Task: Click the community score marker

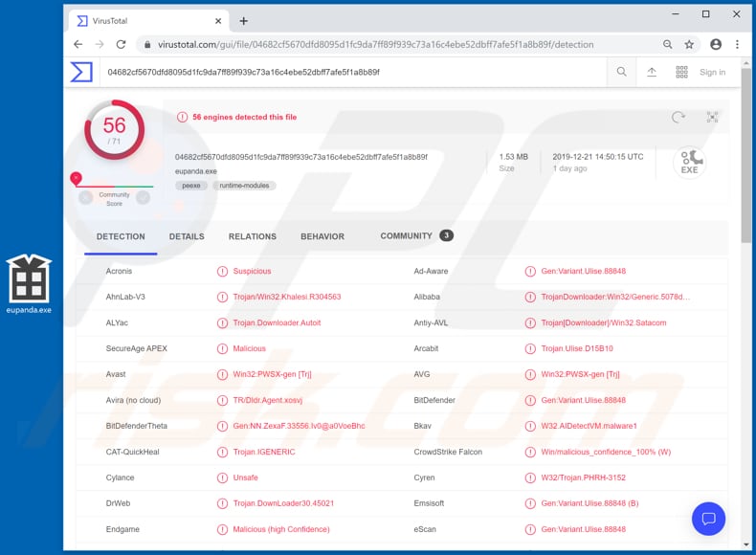Action: pyautogui.click(x=76, y=178)
